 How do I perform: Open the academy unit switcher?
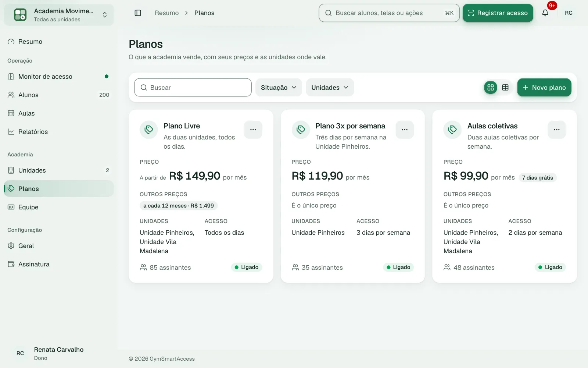[59, 15]
